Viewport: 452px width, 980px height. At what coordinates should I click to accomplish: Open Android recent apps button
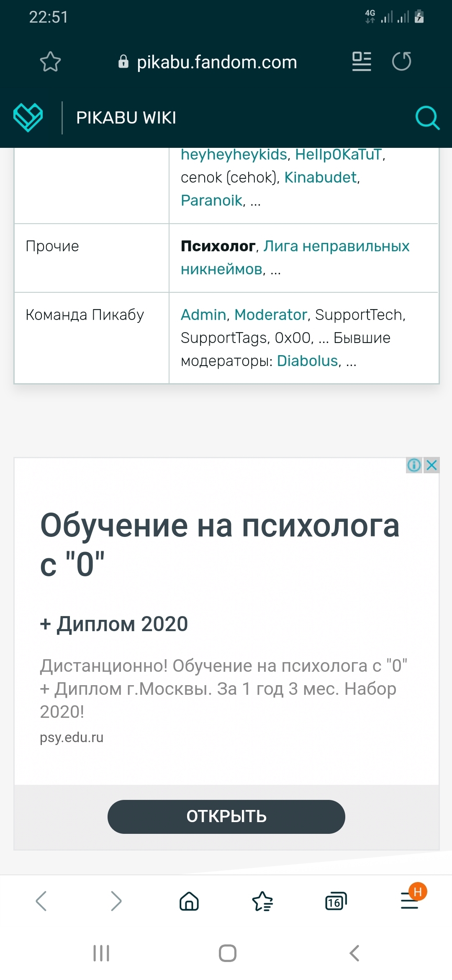tap(101, 953)
